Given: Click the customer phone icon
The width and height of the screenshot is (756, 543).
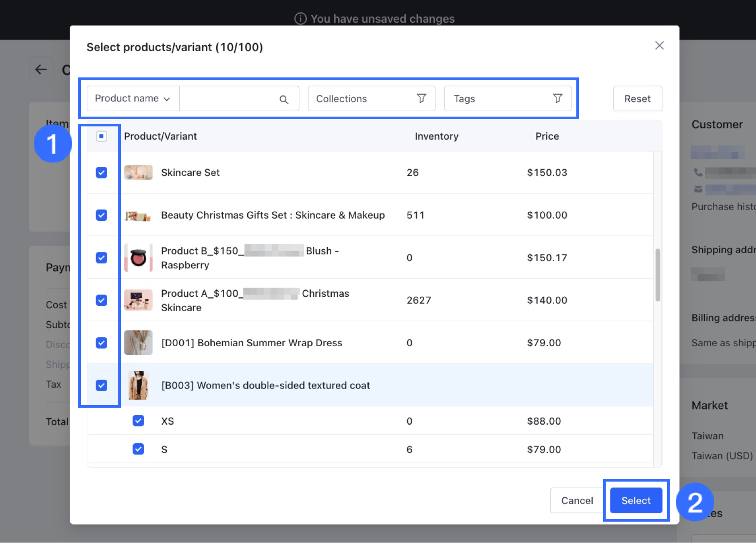Looking at the screenshot, I should pyautogui.click(x=698, y=172).
